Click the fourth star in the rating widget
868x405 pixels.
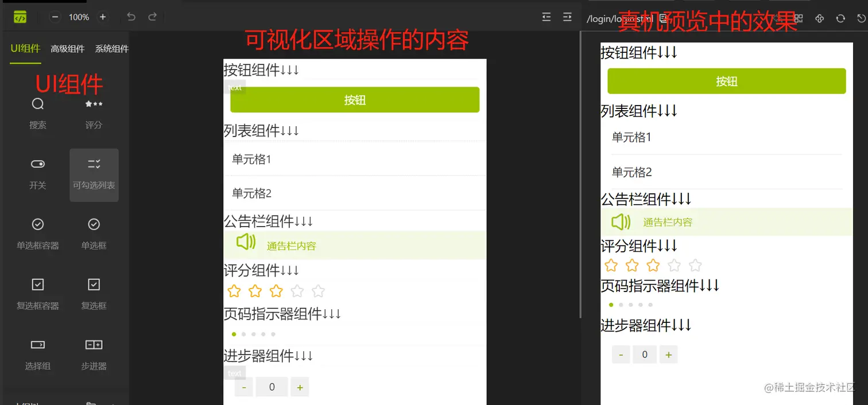click(x=297, y=291)
